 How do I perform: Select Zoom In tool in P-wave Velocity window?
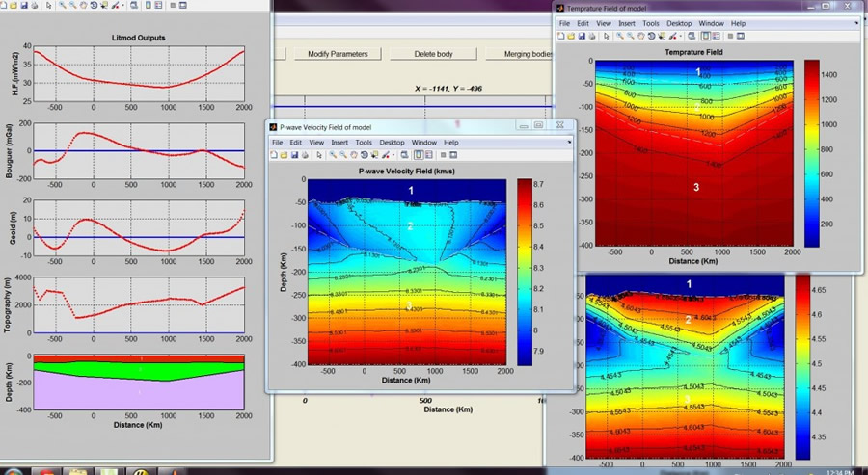pyautogui.click(x=334, y=155)
